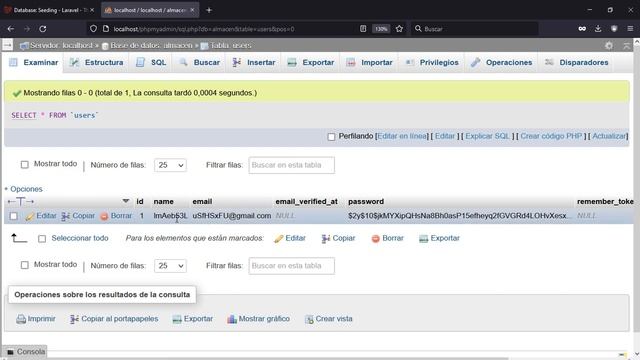Switch to the Estructura tab
Viewport: 640px width, 360px height.
pos(96,62)
